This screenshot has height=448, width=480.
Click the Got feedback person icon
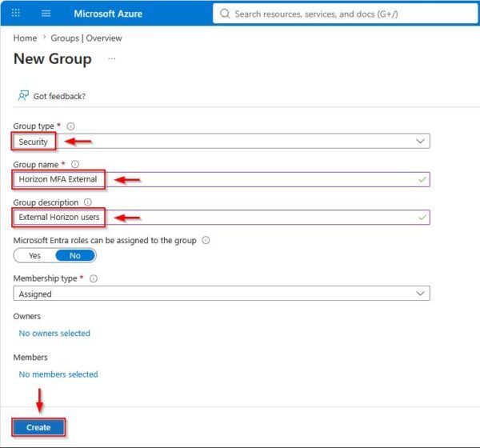tap(23, 95)
